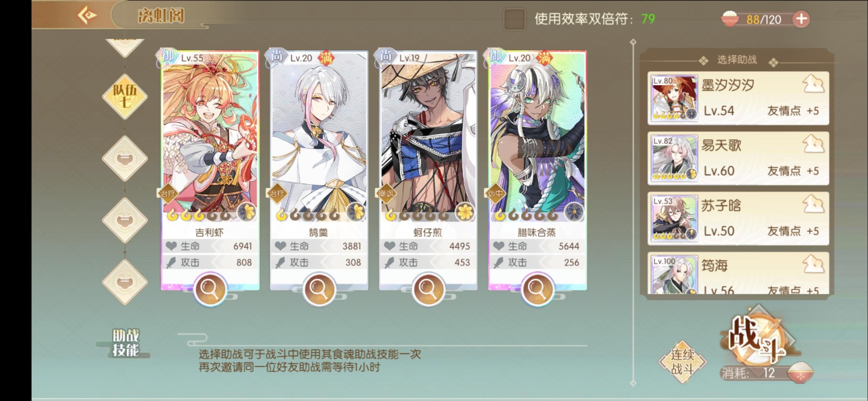Select the 吉利虾 character card

(x=210, y=170)
